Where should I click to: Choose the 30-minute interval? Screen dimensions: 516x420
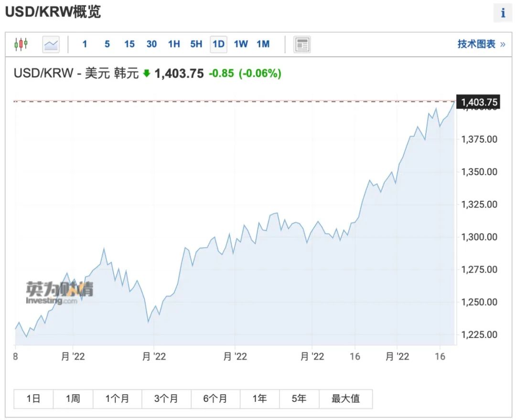click(151, 44)
